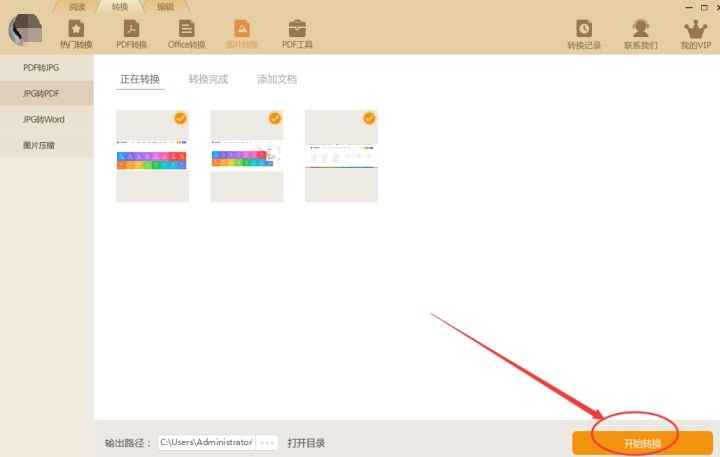Open 联系我们 contact support icon
Screen dimensions: 720x457
[641, 34]
